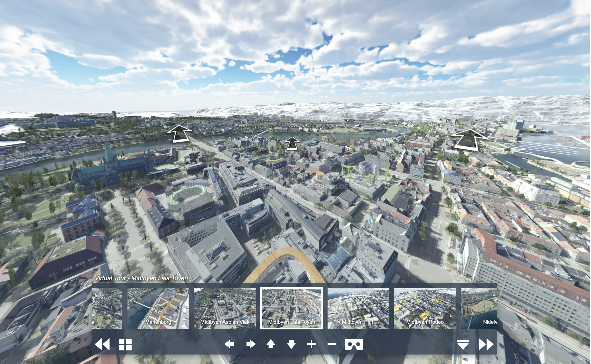Image resolution: width=591 pixels, height=364 pixels.
Task: Switch to Midtbyen Pir II scene
Action: point(358,308)
